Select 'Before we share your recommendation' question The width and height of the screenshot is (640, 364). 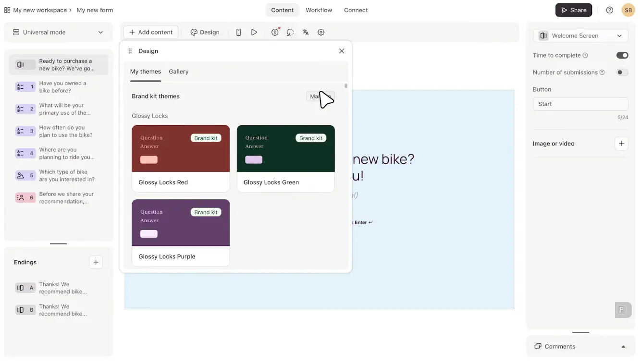(x=58, y=197)
